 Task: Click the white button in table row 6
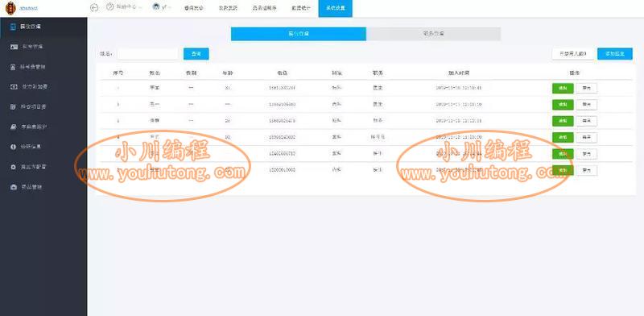(x=587, y=170)
